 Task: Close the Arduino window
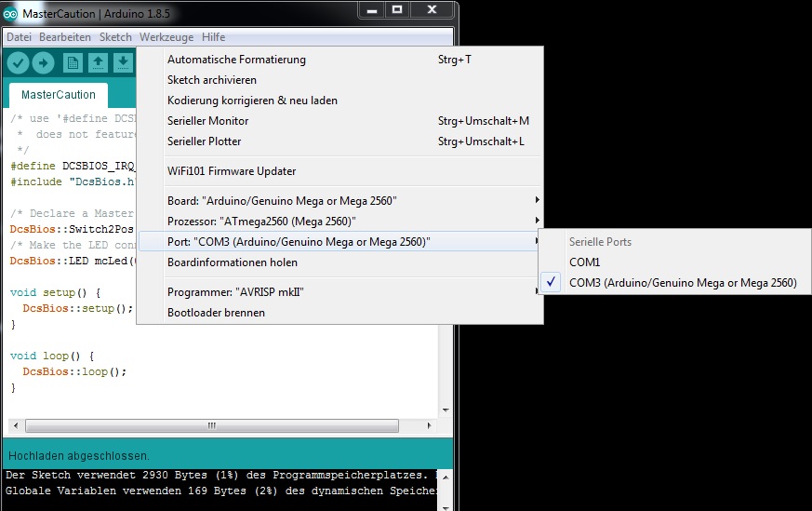tap(432, 10)
